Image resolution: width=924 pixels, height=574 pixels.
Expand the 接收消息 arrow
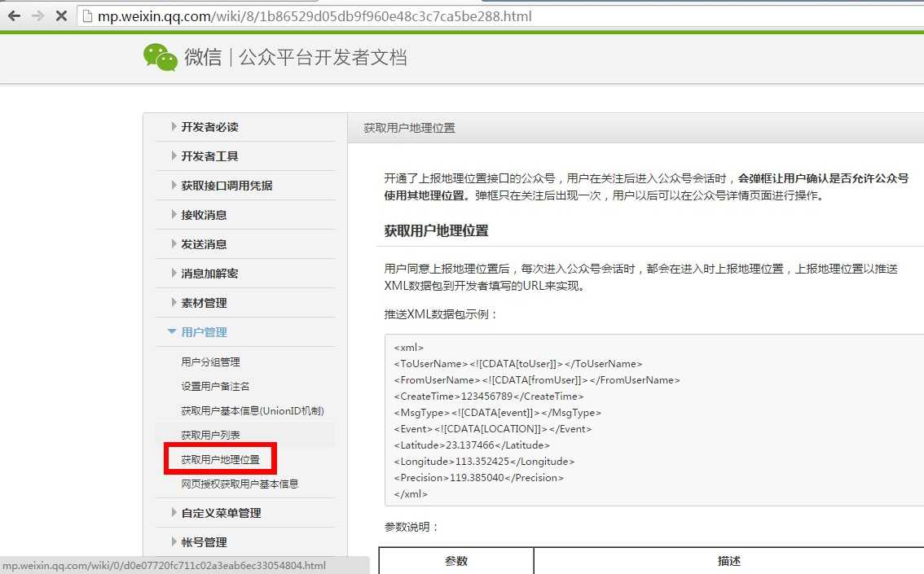tap(174, 214)
